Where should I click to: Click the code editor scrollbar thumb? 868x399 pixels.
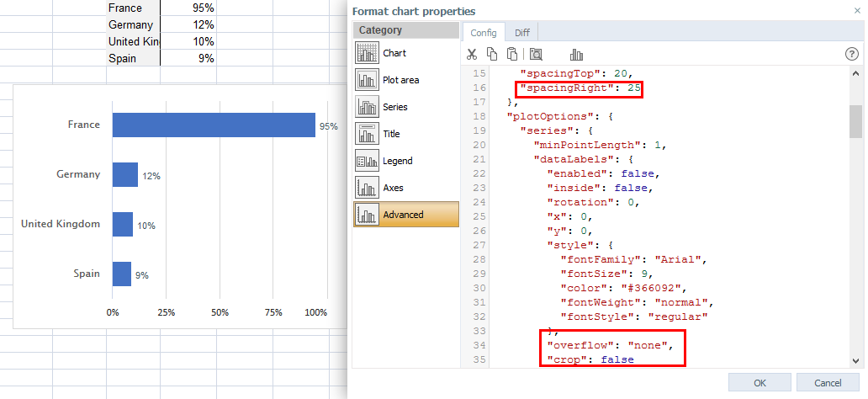(856, 121)
